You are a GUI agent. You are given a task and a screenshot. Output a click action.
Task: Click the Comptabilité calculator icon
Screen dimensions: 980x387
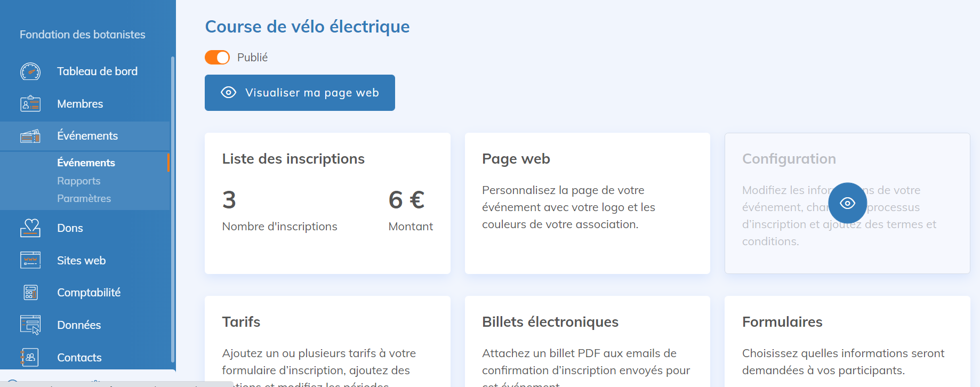click(30, 292)
